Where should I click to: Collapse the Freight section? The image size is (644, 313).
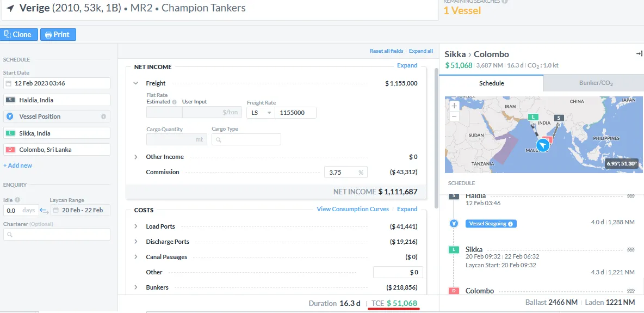135,83
